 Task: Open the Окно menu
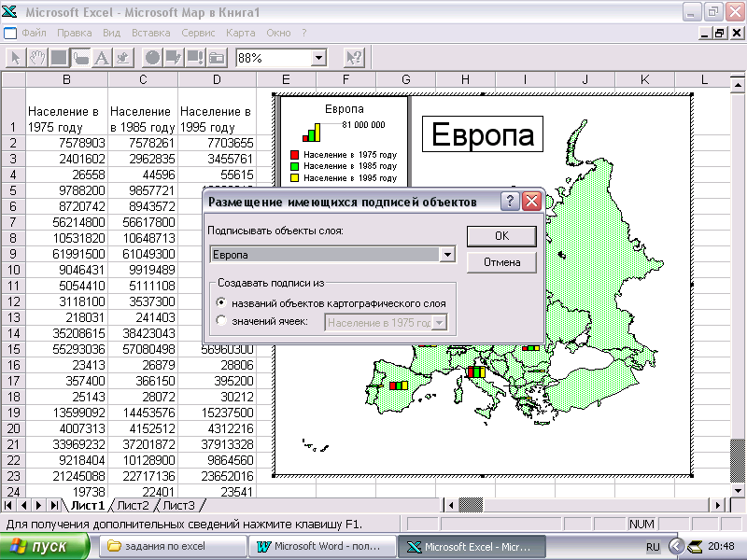278,33
